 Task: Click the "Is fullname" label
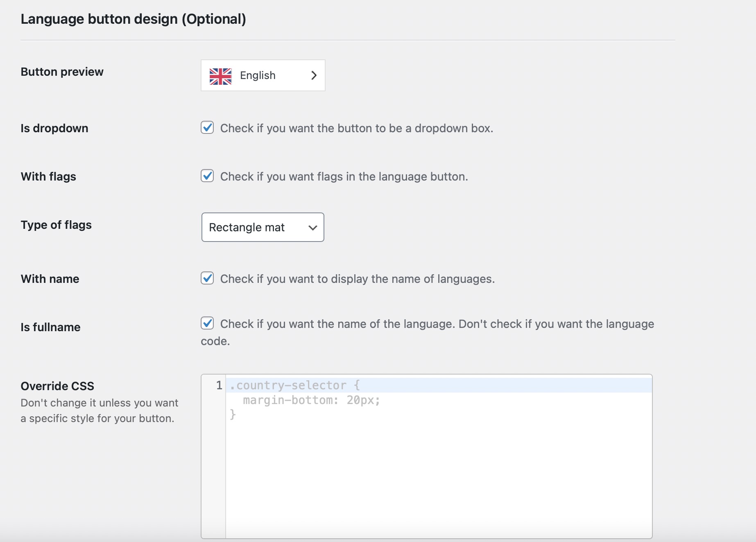(x=50, y=327)
